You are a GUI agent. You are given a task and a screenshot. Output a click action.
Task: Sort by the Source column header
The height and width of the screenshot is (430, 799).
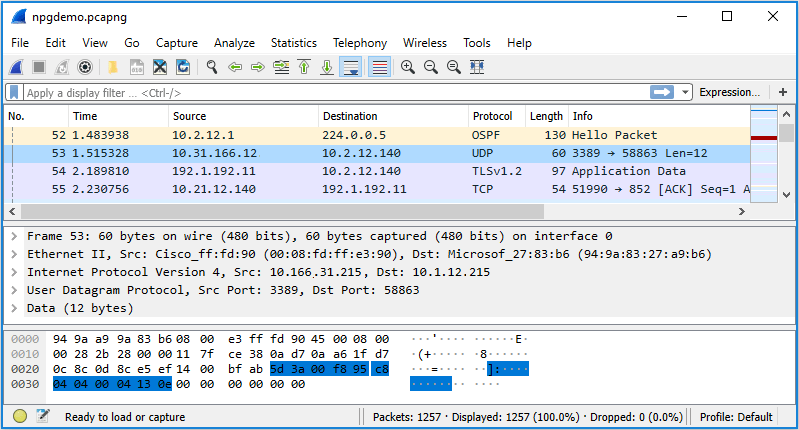[x=244, y=116]
